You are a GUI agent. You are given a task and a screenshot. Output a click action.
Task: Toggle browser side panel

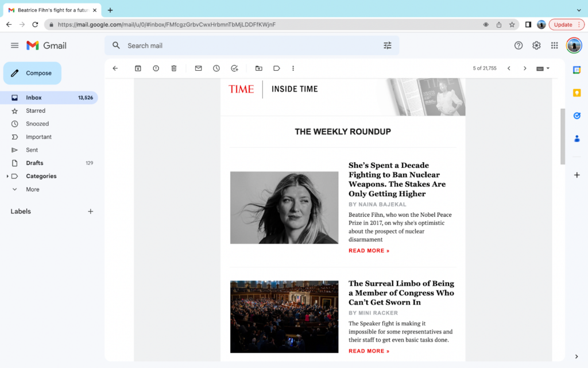tap(528, 25)
